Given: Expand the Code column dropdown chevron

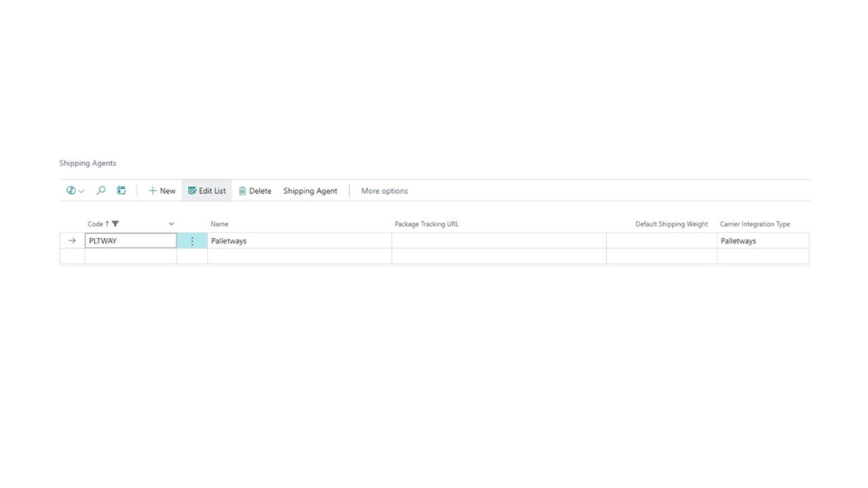Looking at the screenshot, I should click(172, 224).
